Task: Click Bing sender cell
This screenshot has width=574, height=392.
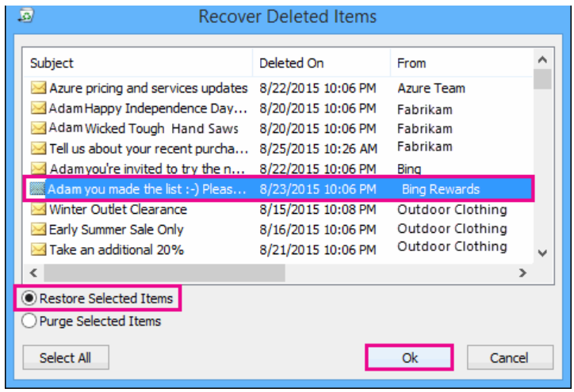Action: pos(409,169)
